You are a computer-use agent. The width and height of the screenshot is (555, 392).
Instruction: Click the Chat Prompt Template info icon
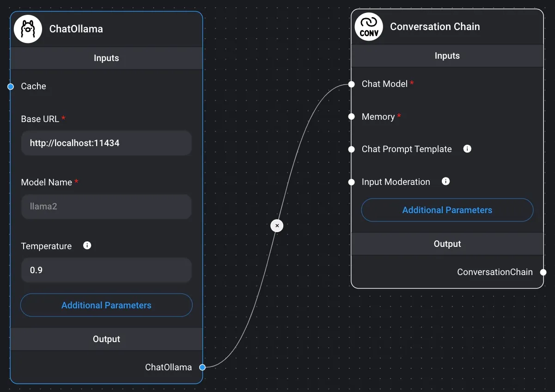click(467, 149)
